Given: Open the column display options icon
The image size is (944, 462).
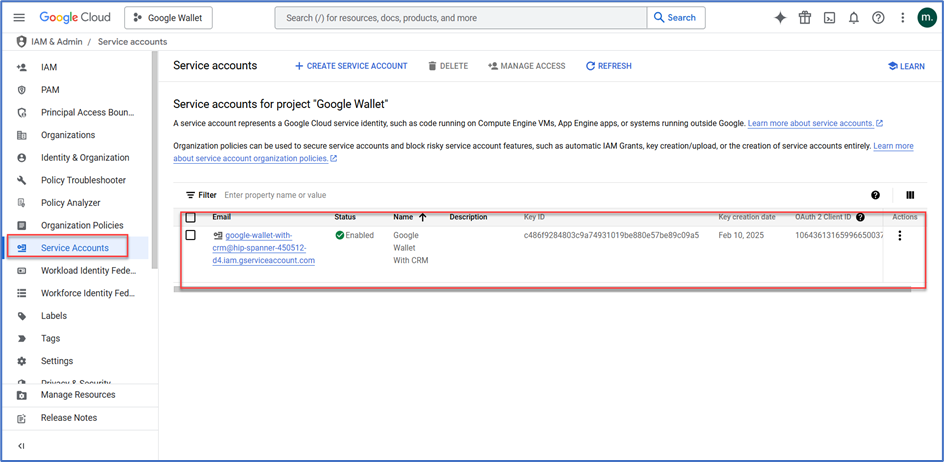Looking at the screenshot, I should (x=910, y=196).
